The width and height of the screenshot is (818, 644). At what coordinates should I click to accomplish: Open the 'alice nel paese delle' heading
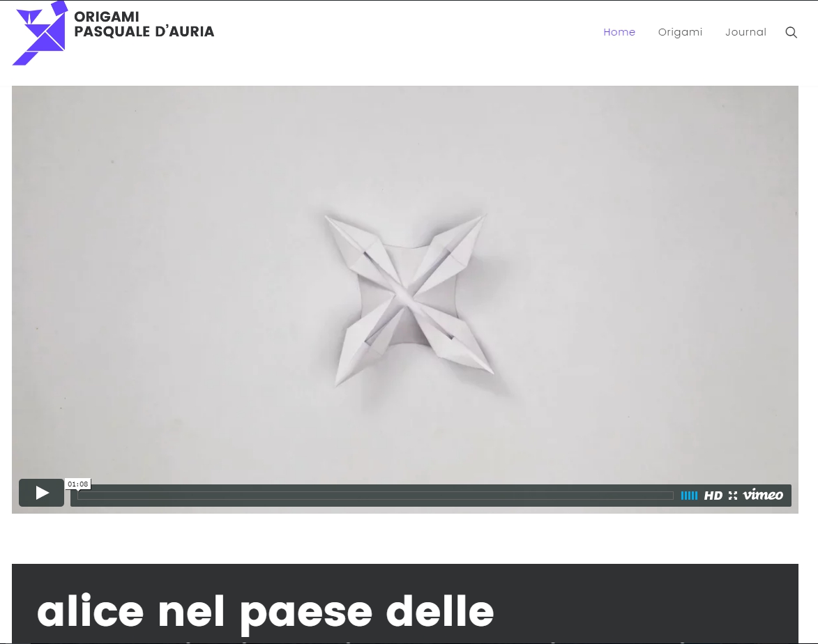265,612
